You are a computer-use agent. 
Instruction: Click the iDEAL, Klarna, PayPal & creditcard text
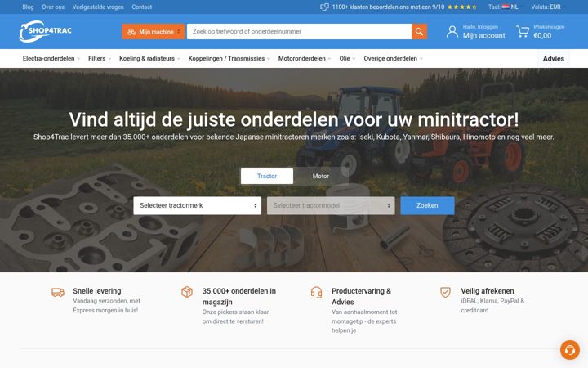click(492, 306)
